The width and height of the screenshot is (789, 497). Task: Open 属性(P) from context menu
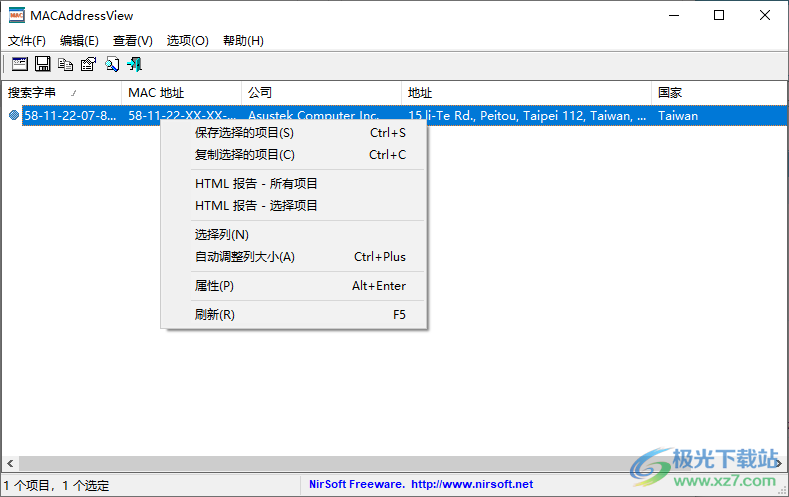(x=294, y=286)
